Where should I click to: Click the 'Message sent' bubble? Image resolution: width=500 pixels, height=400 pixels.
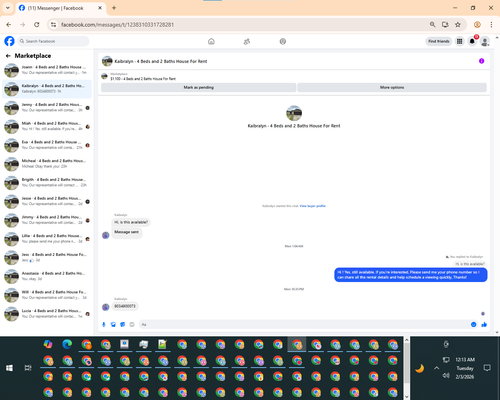point(126,232)
